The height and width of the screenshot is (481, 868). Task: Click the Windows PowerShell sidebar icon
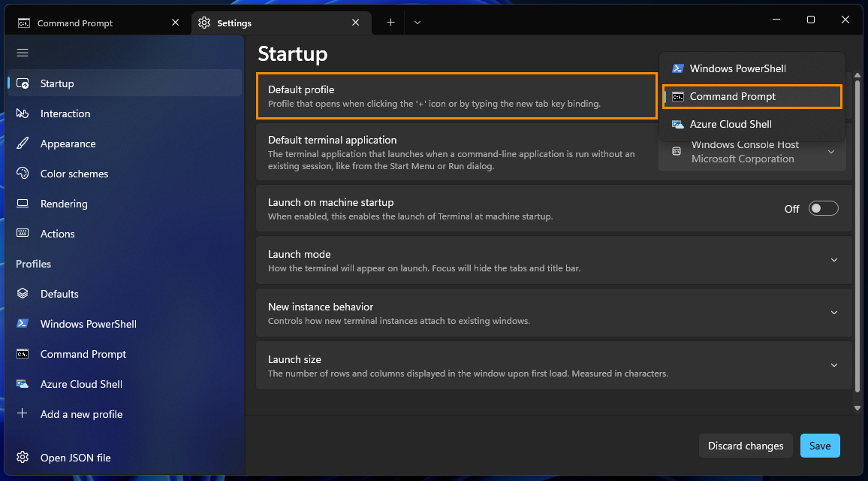tap(22, 324)
